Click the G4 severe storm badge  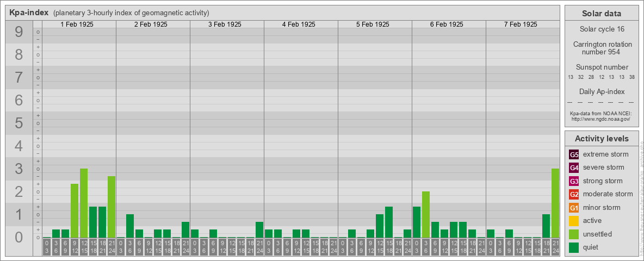(574, 168)
